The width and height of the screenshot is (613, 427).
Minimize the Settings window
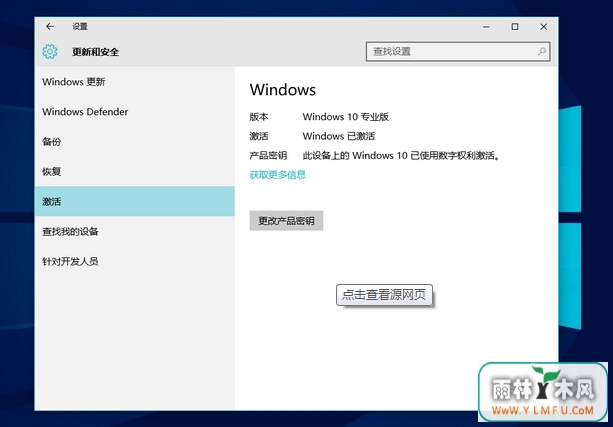tap(486, 27)
